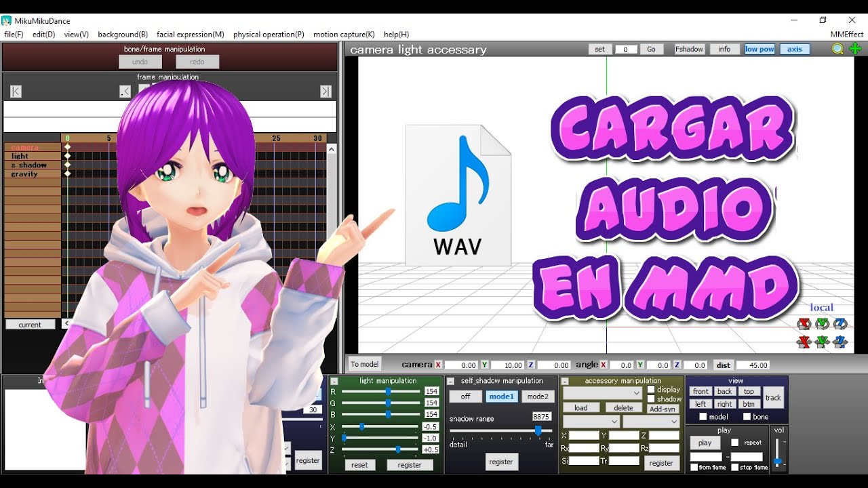Screen dimensions: 868x488
Task: Click the track view button
Action: 773,398
